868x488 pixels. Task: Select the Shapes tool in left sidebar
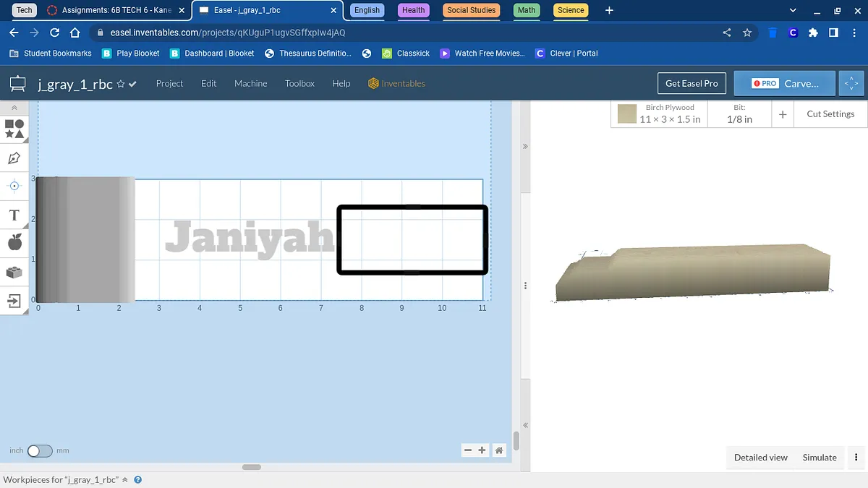pos(14,129)
